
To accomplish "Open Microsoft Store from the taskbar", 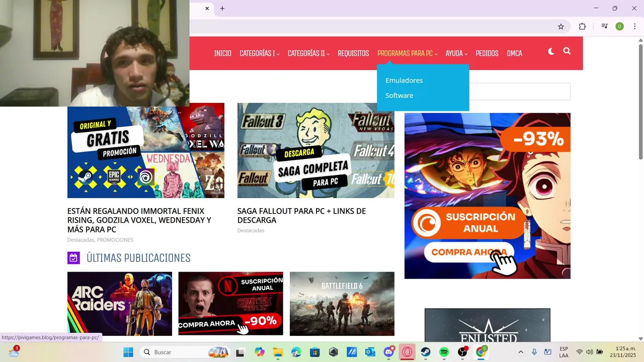I will tap(314, 352).
